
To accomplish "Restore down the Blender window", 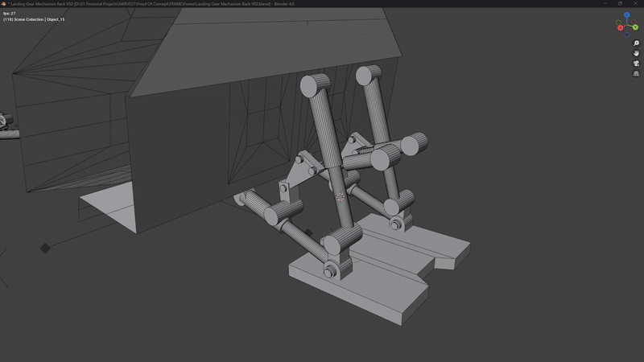I will pyautogui.click(x=620, y=4).
